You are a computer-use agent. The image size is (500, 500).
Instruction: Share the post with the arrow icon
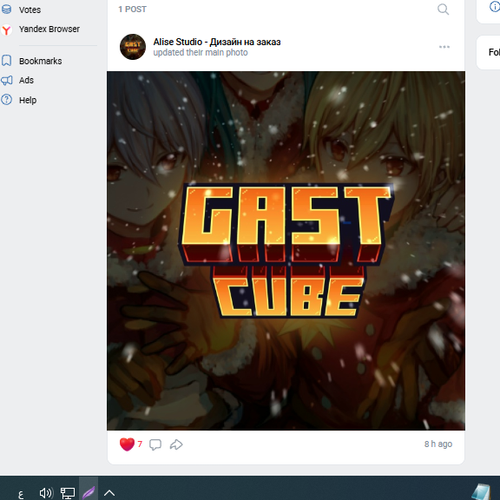click(x=176, y=444)
